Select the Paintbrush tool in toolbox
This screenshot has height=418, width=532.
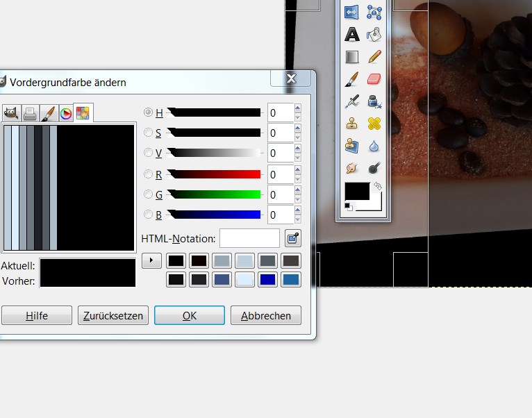click(351, 79)
